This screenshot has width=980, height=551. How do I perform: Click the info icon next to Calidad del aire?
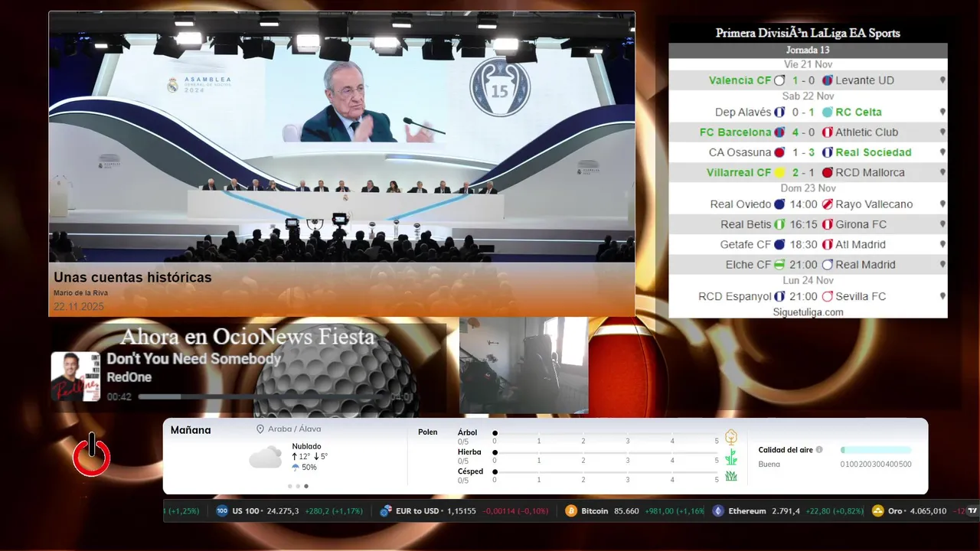point(819,450)
